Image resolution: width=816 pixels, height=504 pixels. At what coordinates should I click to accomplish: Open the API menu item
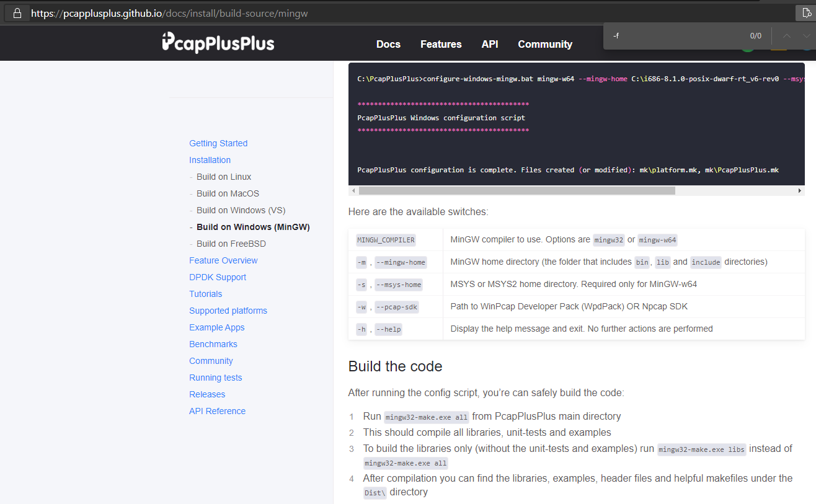click(490, 44)
